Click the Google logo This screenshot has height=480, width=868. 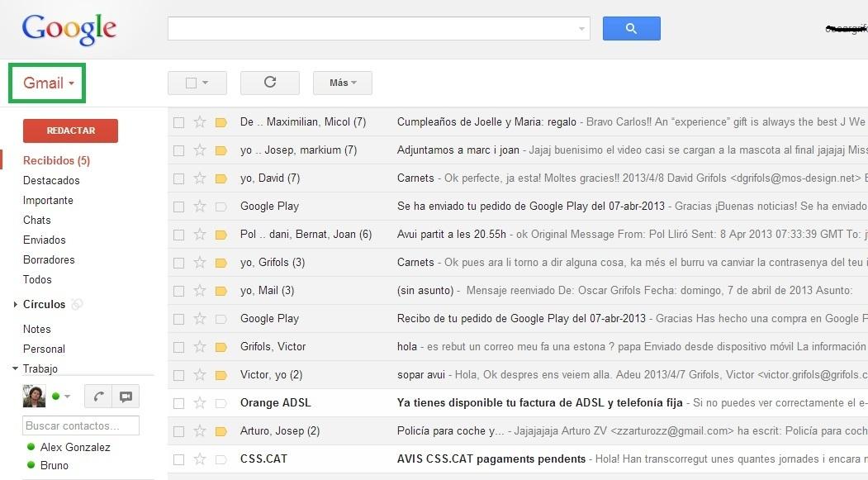[69, 29]
